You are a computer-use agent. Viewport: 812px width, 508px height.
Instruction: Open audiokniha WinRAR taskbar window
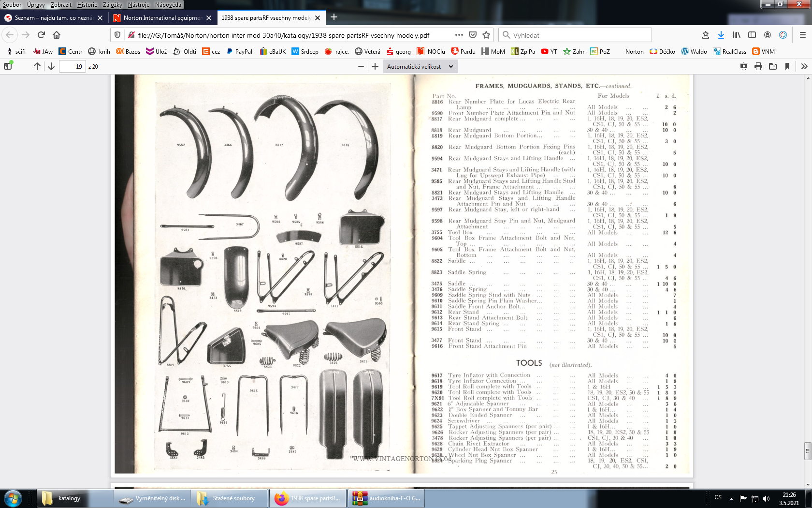[x=386, y=498]
